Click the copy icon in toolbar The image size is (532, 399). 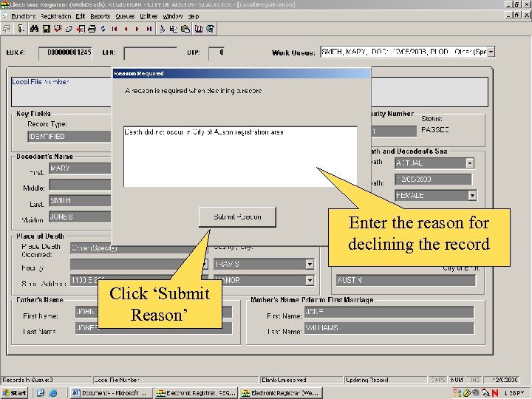174,29
